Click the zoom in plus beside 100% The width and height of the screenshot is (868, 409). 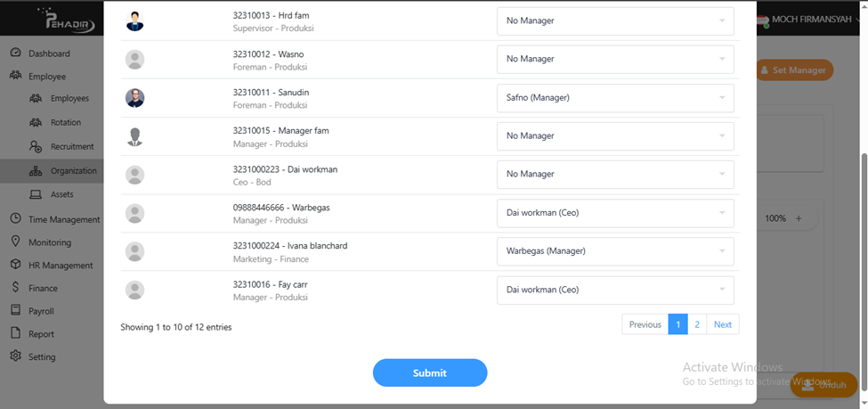(x=799, y=218)
